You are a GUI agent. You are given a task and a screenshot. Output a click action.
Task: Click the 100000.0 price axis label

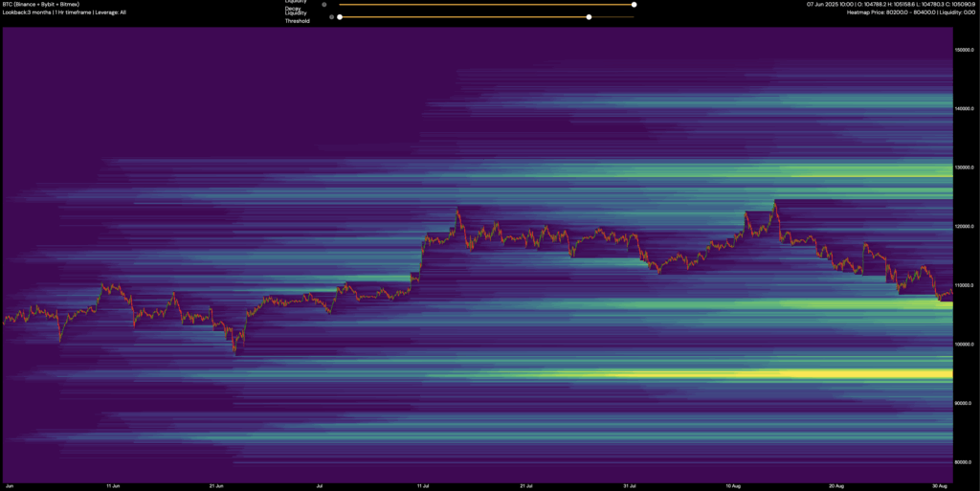point(963,345)
